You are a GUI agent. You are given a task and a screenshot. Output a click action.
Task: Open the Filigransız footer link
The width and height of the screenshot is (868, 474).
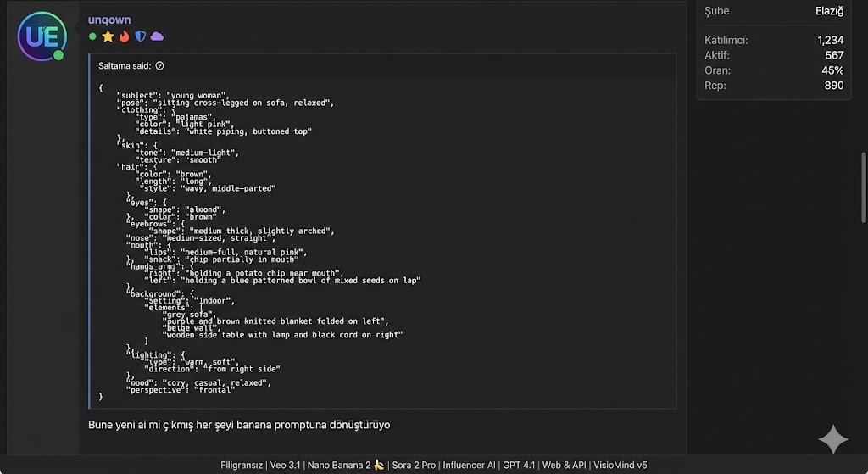(242, 466)
